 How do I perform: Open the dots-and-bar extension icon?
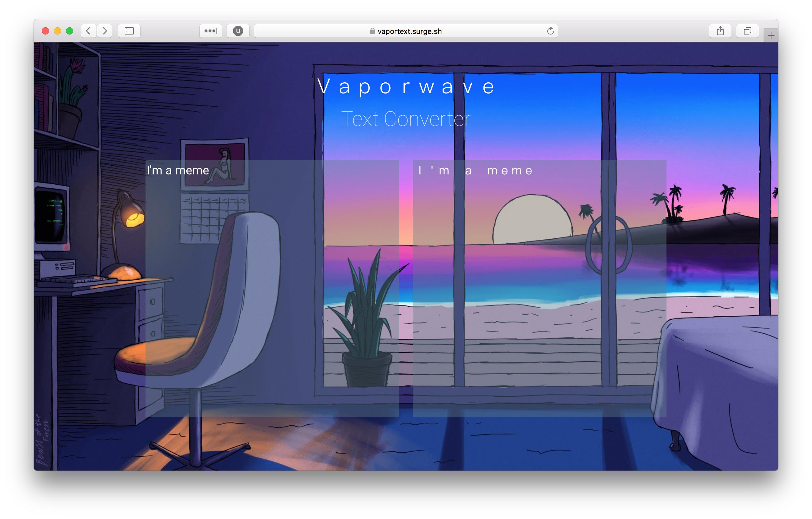tap(211, 31)
